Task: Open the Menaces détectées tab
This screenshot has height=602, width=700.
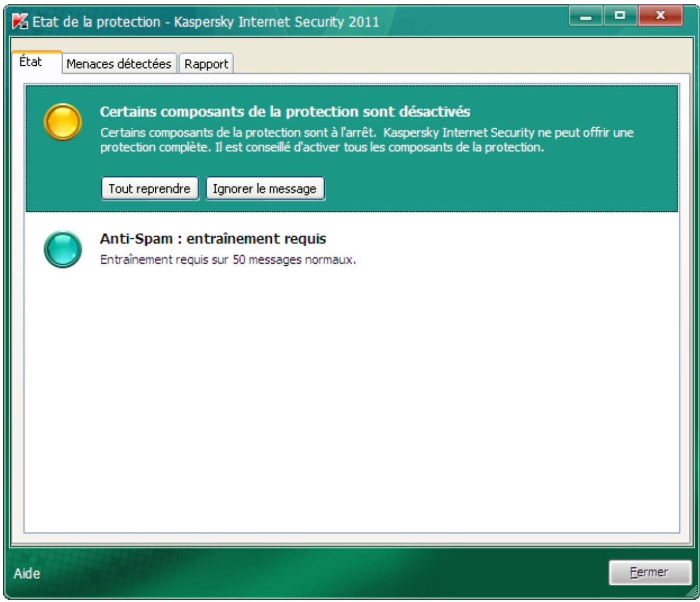Action: (x=119, y=64)
